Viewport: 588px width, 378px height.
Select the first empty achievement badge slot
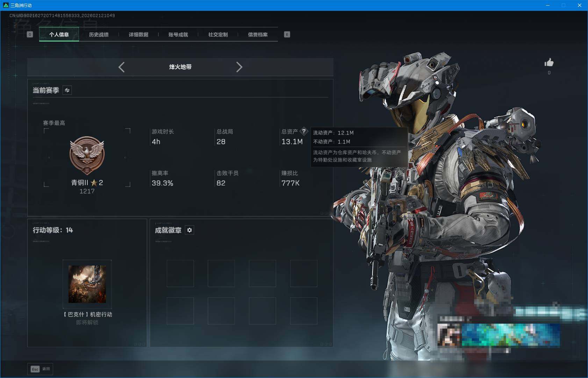[180, 274]
